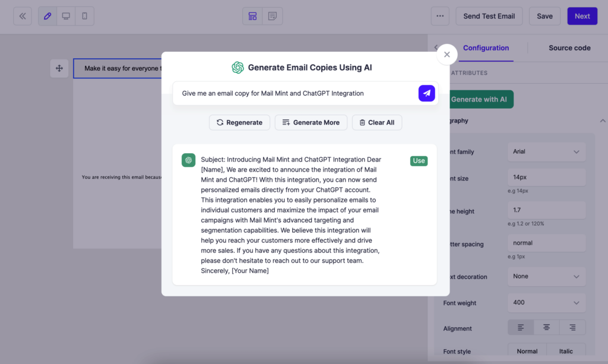The height and width of the screenshot is (364, 608).
Task: Align text right
Action: (572, 328)
